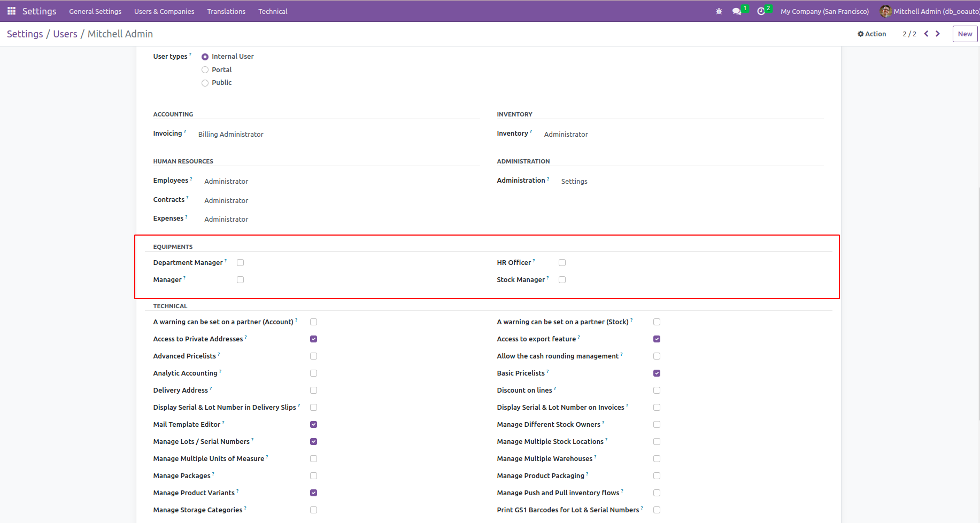Click the debug bug icon
Screen dimensions: 980x523
(x=719, y=11)
